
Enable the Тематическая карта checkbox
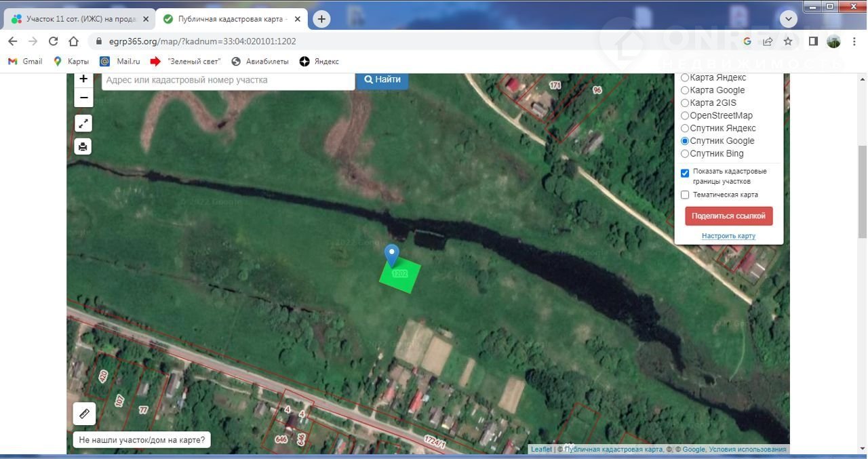click(685, 195)
